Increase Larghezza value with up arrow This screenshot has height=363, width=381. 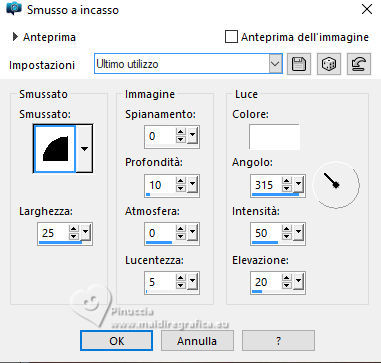tap(74, 229)
